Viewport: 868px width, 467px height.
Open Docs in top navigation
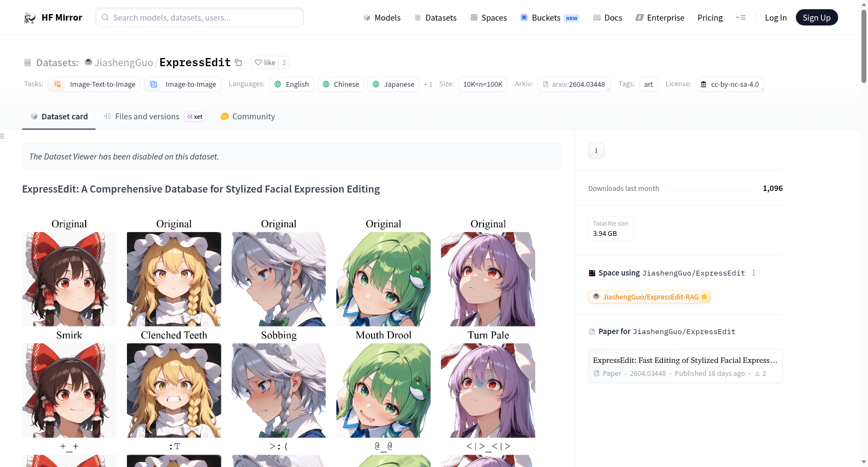pos(608,18)
